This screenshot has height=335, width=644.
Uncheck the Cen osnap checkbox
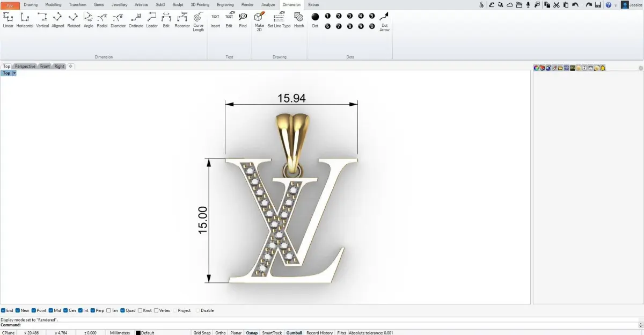pos(65,310)
